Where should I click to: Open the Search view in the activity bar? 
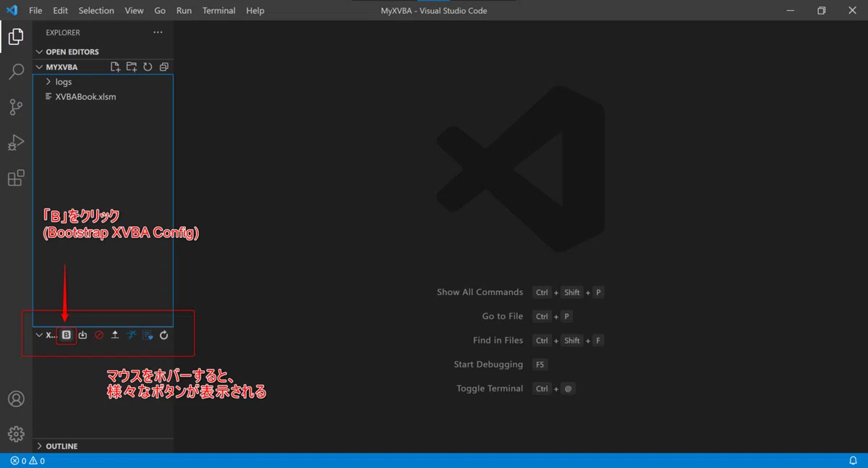coord(16,72)
